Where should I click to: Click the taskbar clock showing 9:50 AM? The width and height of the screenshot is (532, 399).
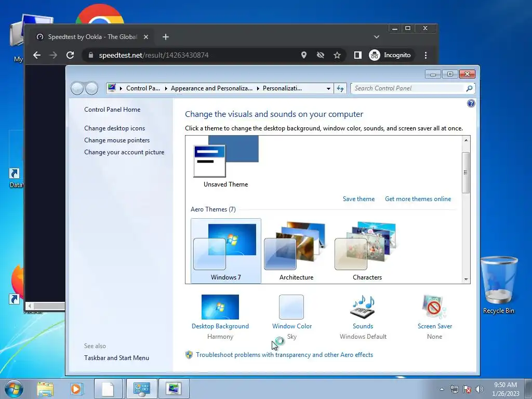506,389
